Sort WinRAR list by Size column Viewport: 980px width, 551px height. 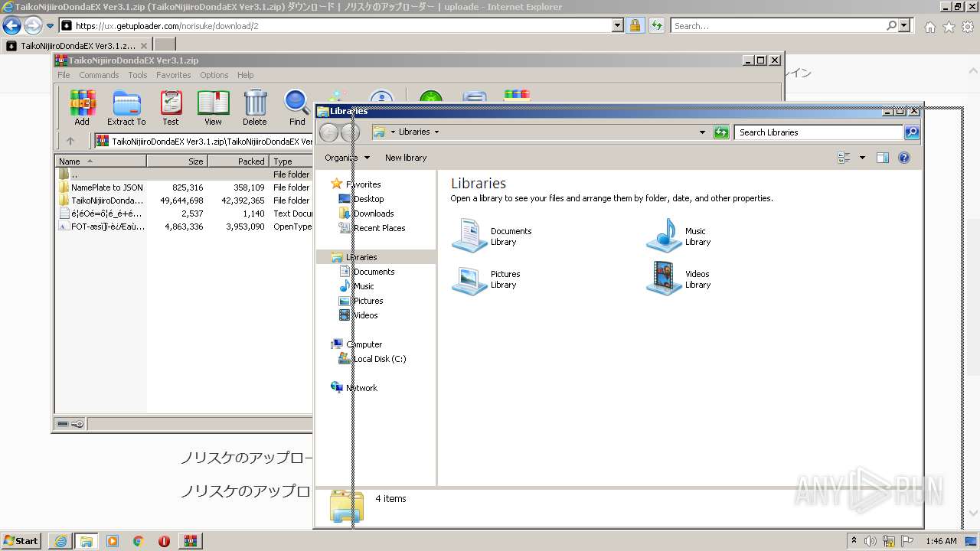177,161
